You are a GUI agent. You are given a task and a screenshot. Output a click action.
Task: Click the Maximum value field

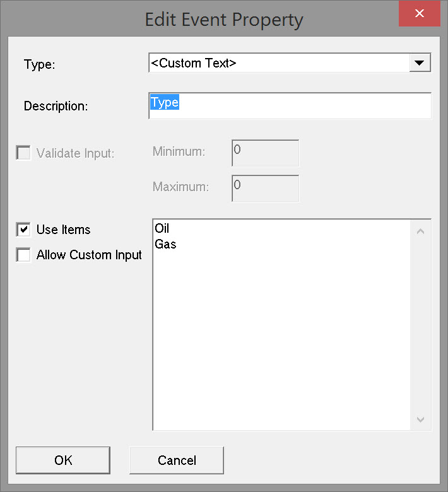point(265,188)
